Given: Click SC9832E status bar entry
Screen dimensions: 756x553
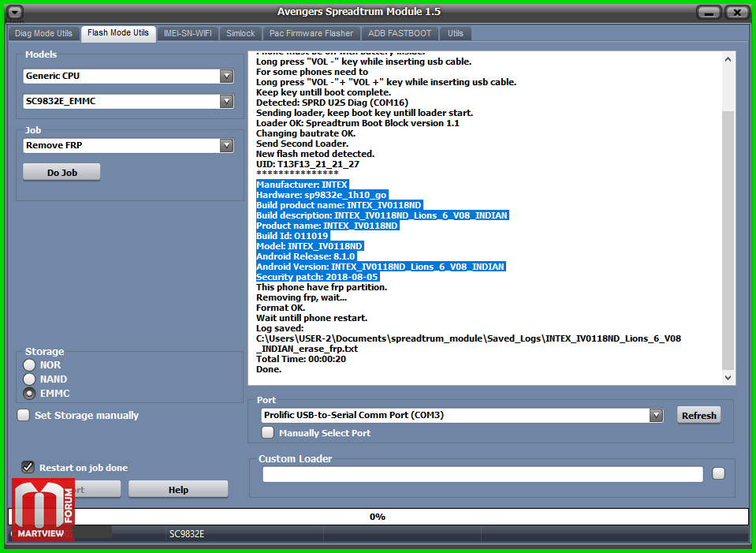Looking at the screenshot, I should coord(187,534).
